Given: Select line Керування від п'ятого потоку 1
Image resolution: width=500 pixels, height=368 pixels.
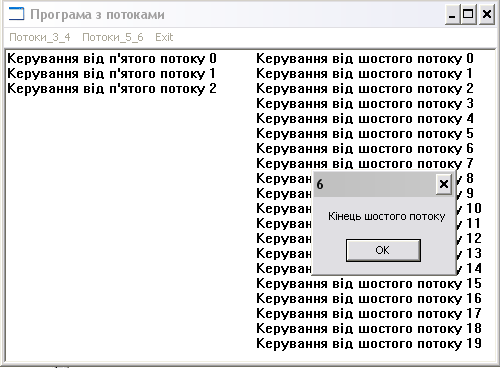Looking at the screenshot, I should click(111, 74).
